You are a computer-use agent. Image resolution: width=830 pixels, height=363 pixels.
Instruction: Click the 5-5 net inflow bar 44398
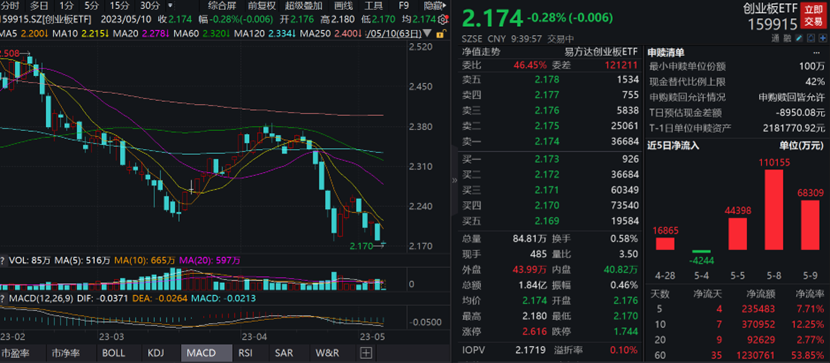(x=738, y=234)
